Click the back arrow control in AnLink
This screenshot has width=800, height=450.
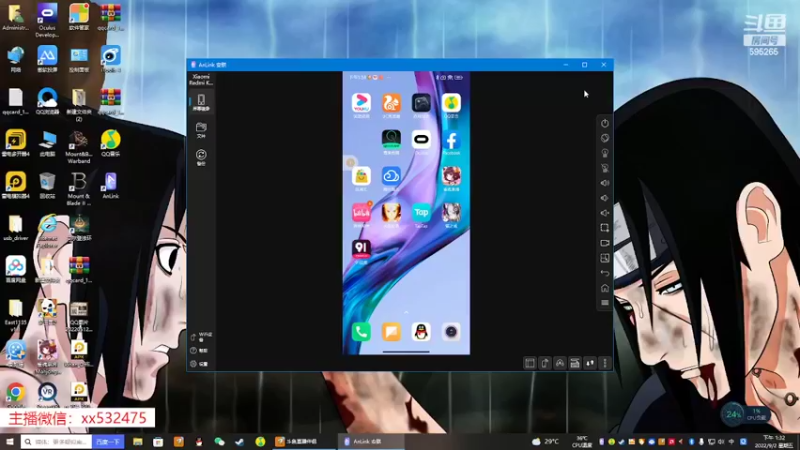tap(605, 273)
